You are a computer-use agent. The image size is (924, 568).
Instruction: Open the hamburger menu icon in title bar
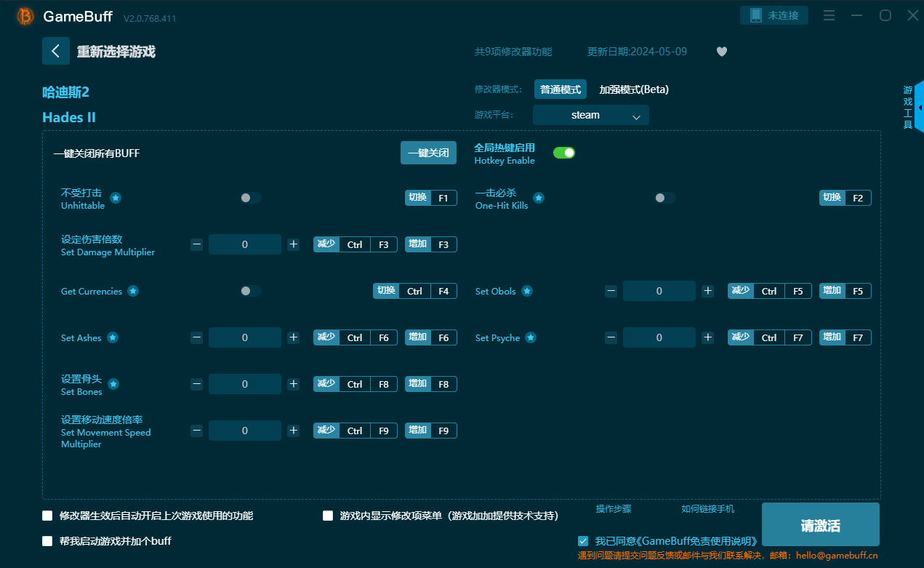(829, 15)
